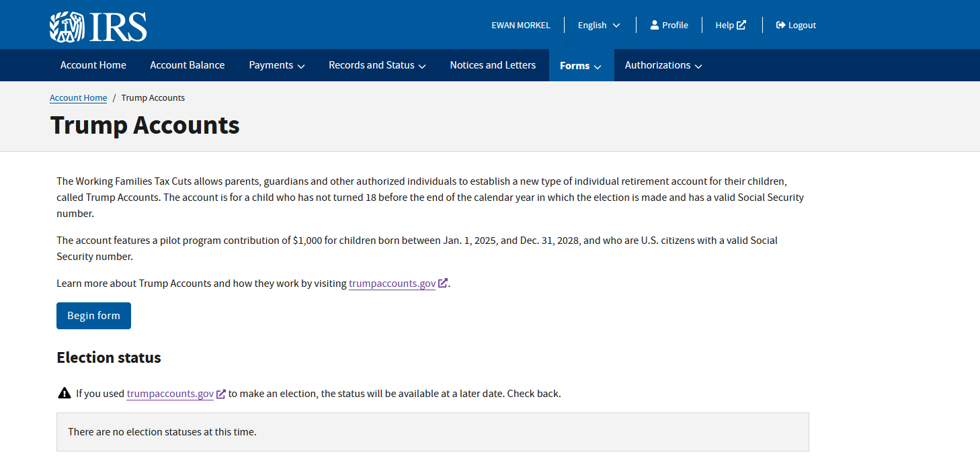This screenshot has width=980, height=473.
Task: Click the Begin form button
Action: 93,316
